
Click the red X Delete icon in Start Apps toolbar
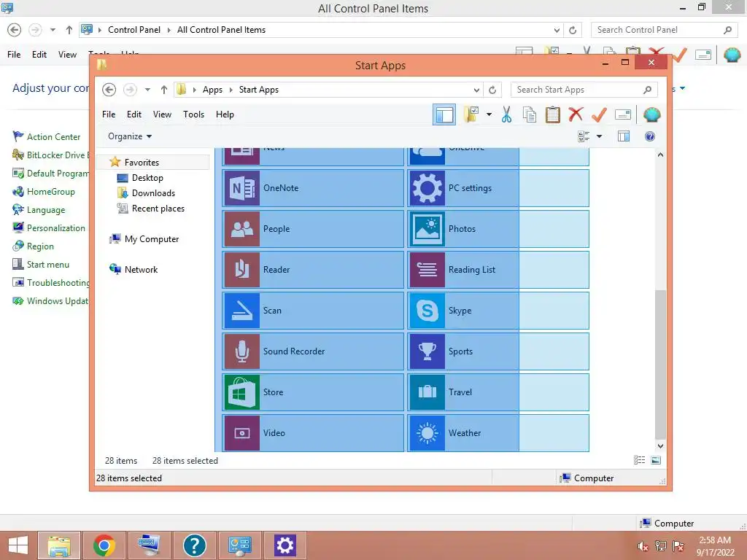click(x=576, y=114)
